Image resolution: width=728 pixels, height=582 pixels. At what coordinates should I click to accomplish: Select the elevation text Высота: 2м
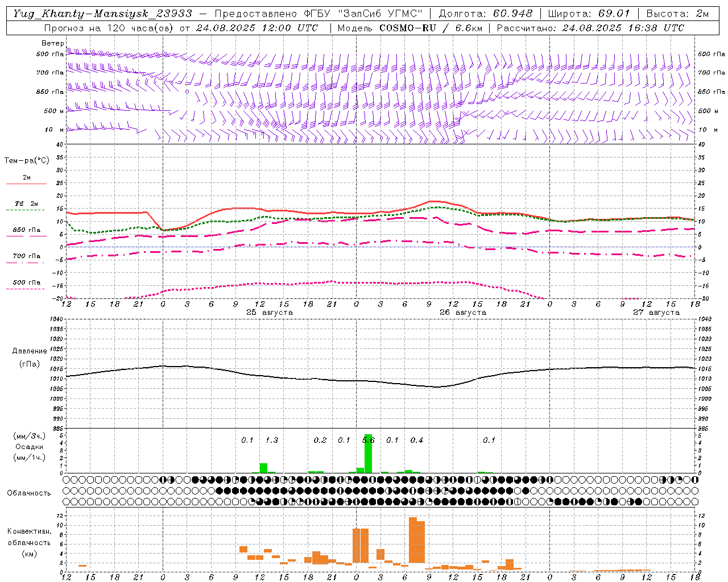(677, 14)
